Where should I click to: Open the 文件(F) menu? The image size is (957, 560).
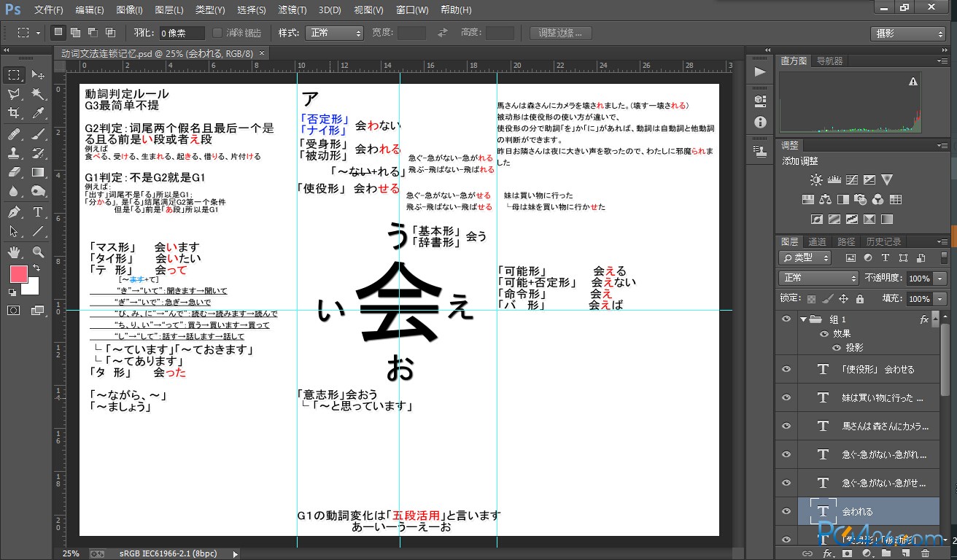(49, 10)
